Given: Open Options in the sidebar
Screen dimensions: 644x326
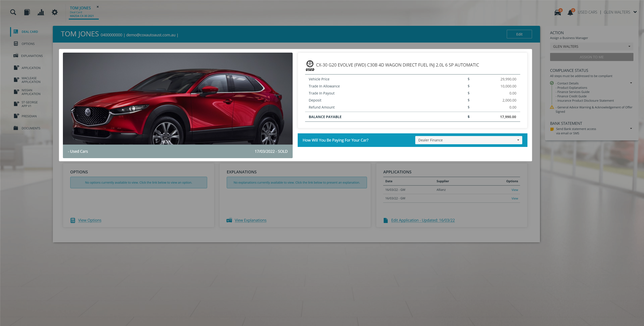Looking at the screenshot, I should (28, 44).
